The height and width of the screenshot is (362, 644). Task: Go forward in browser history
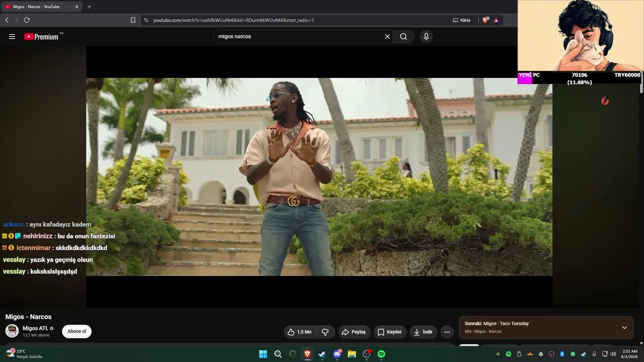[17, 20]
